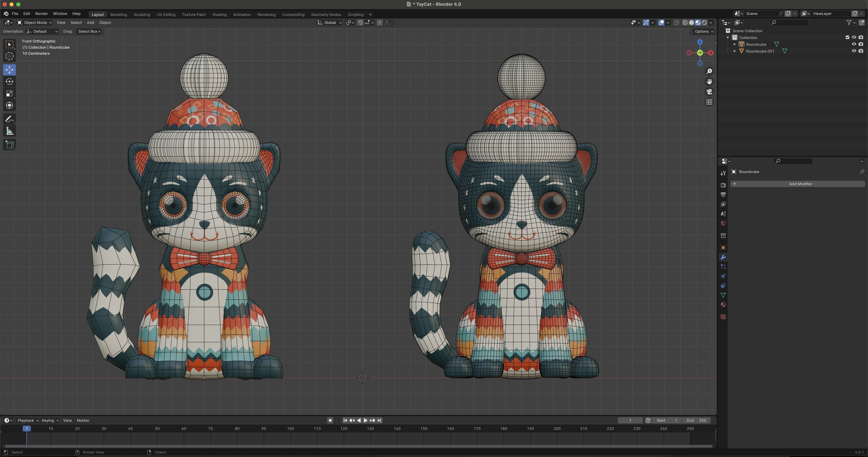
Task: Toggle visibility eye for Roundcube
Action: [x=854, y=44]
